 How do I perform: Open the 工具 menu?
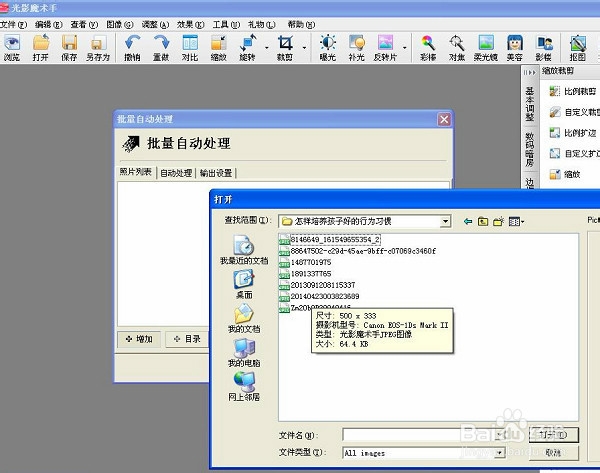[226, 24]
